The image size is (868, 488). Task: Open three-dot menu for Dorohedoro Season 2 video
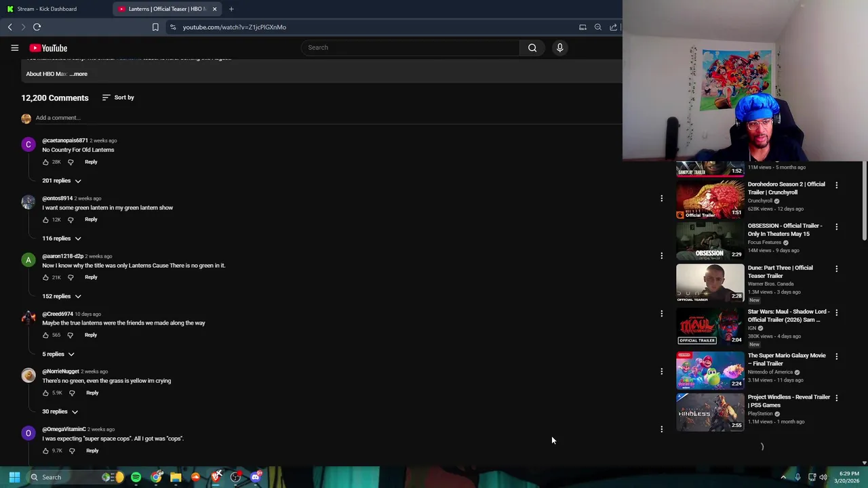(836, 185)
